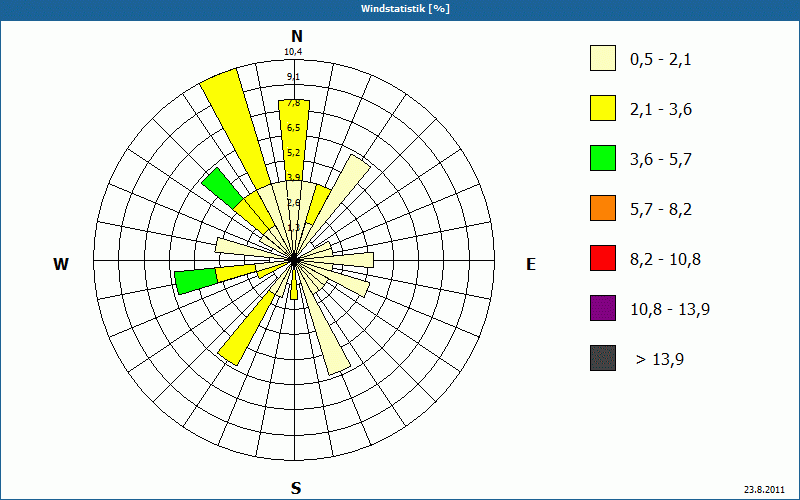Click the "Windstatistik [%]" title bar
Screen dimensions: 800x500
click(x=400, y=9)
